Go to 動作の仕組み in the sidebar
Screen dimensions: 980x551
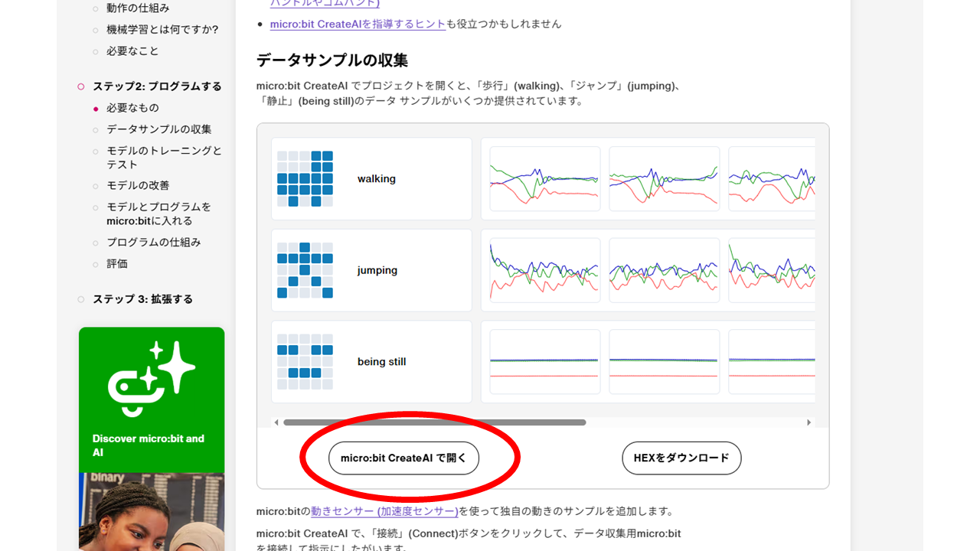coord(138,8)
